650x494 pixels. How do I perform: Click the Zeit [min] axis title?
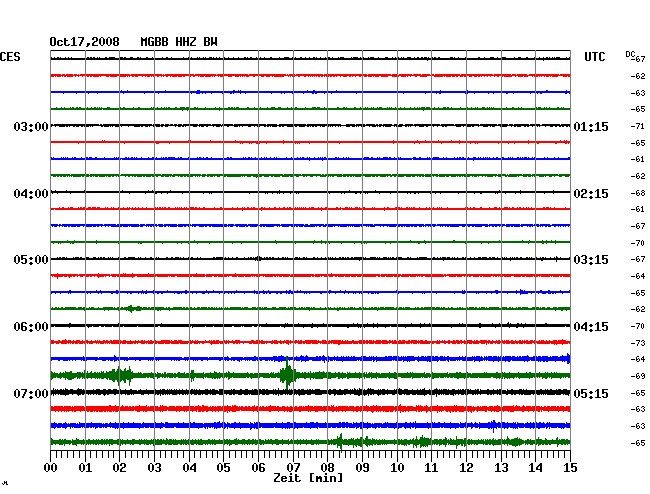(308, 478)
